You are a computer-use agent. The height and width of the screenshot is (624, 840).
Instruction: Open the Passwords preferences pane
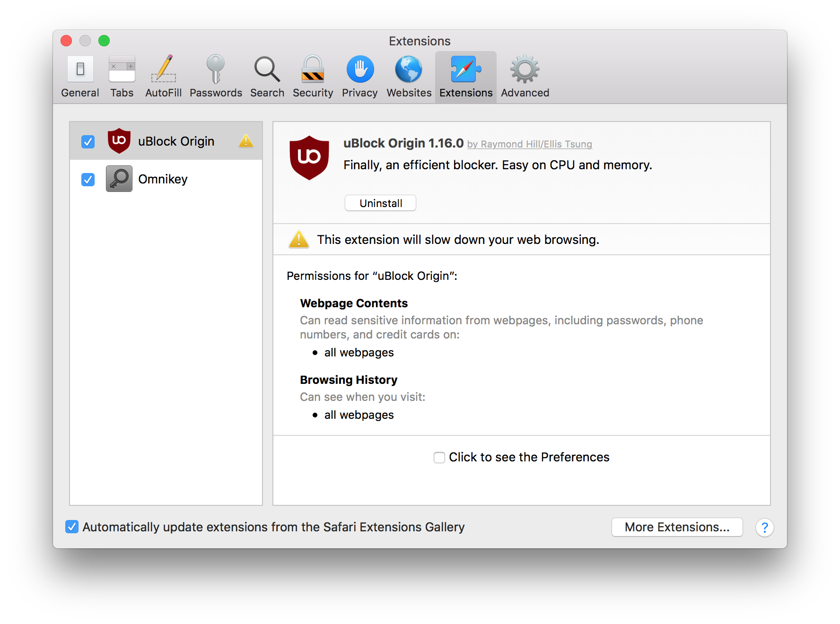point(216,77)
